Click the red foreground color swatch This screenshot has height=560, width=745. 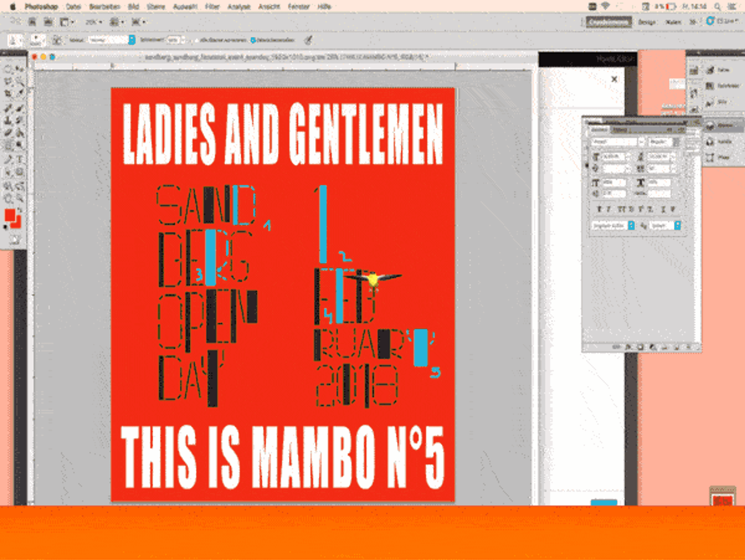click(x=10, y=215)
